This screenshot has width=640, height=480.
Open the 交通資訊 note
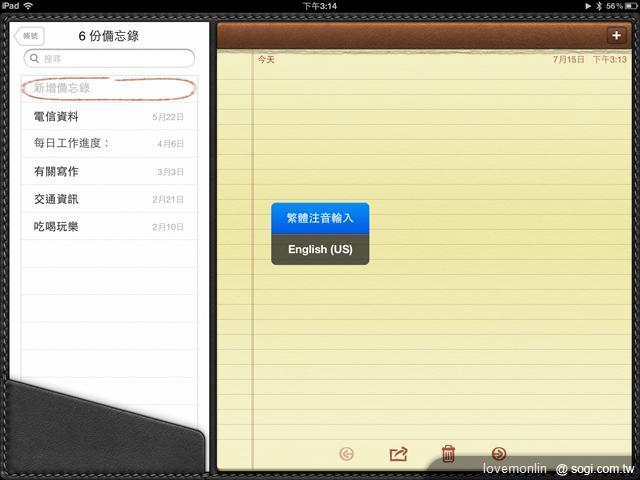(109, 199)
